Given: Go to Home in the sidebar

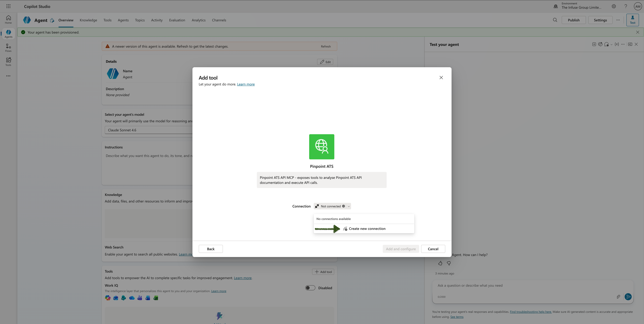Looking at the screenshot, I should [8, 19].
